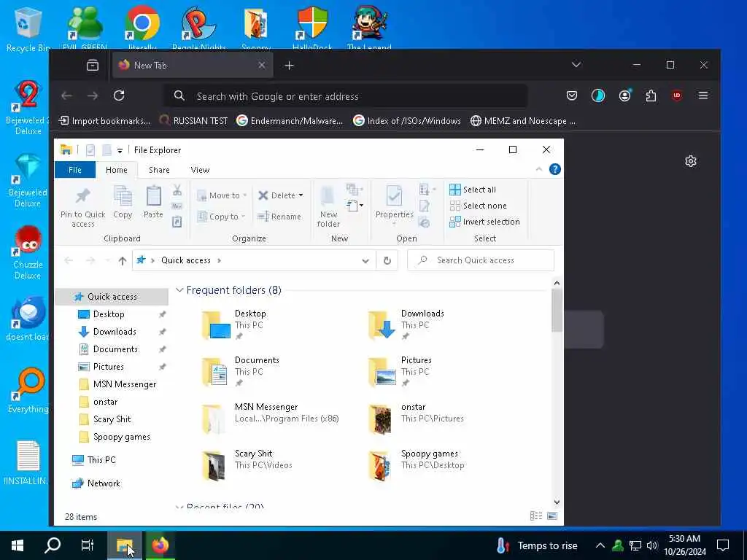Expand address bar history dropdown
Image resolution: width=747 pixels, height=560 pixels.
[x=365, y=260]
